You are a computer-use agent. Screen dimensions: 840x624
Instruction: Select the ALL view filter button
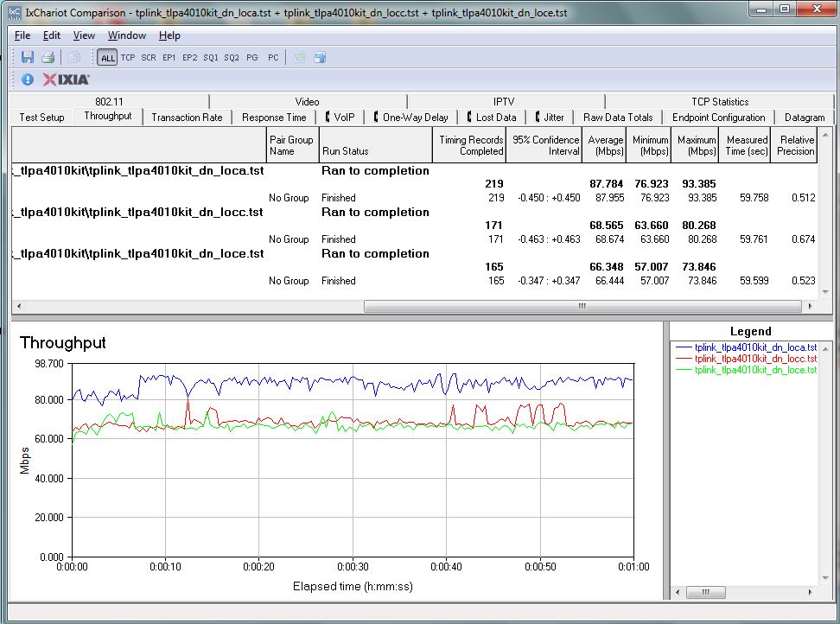pos(108,58)
